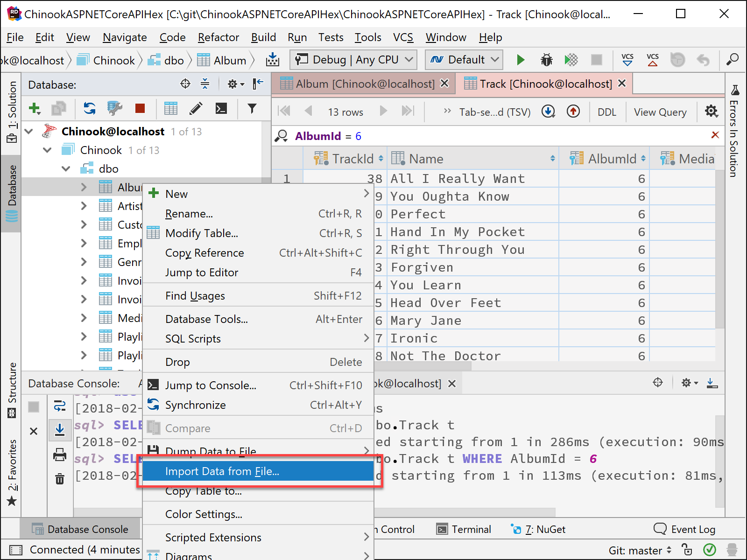The height and width of the screenshot is (560, 747).
Task: Expand the Album table node
Action: pyautogui.click(x=84, y=188)
